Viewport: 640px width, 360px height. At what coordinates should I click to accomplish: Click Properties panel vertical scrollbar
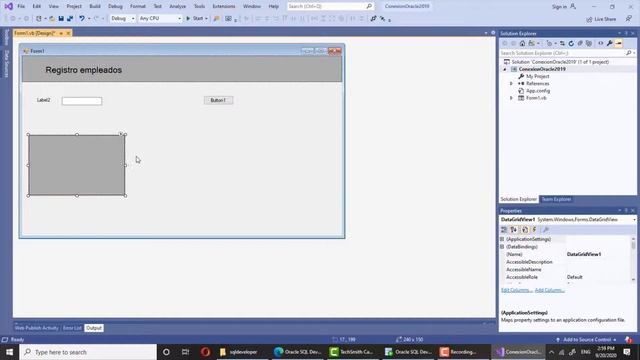pos(633,259)
